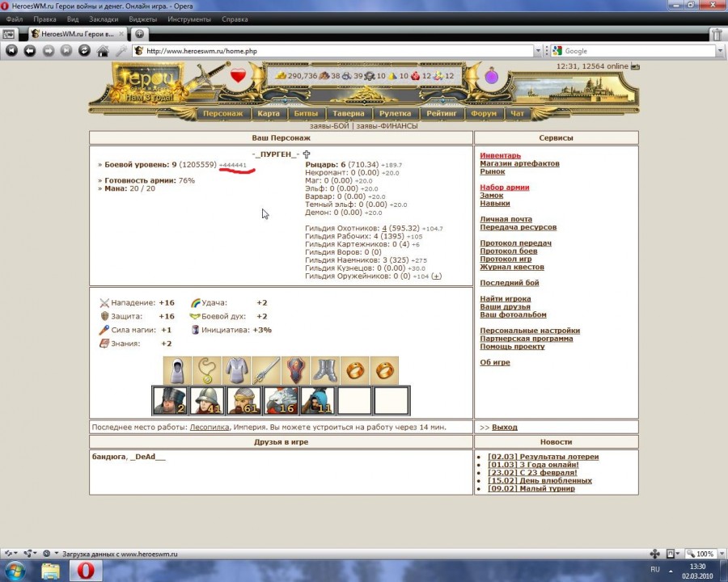Go to home page icon
Viewport: 728px width, 582px height.
click(x=103, y=51)
